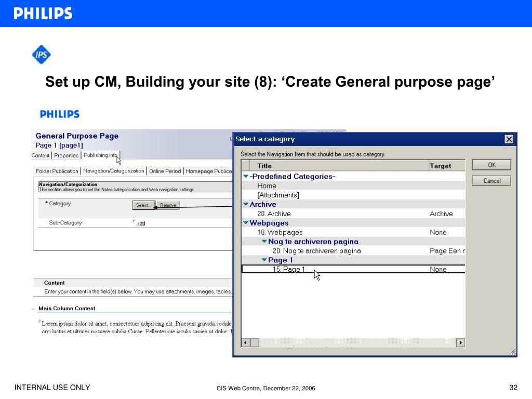Viewport: 532px width, 399px height.
Task: Select the 20. Archive row
Action: pos(353,214)
